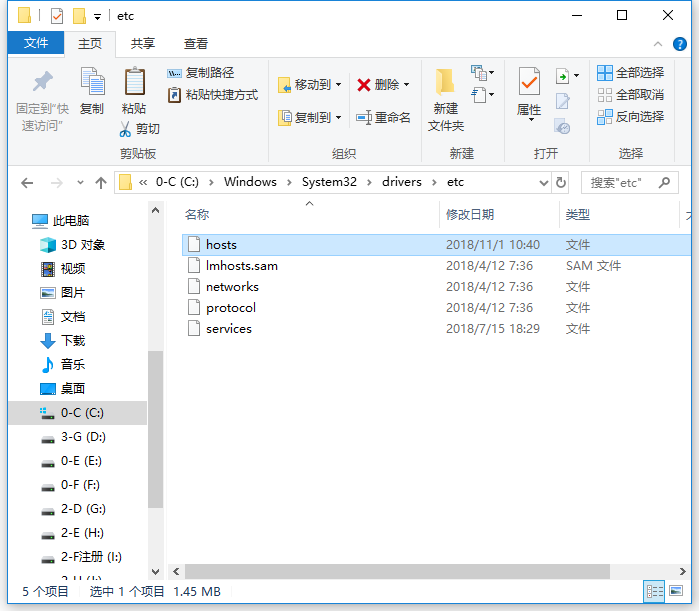Viewport: 699px width, 611px height.
Task: Click 0-C (C:) in the address path
Action: (x=177, y=182)
